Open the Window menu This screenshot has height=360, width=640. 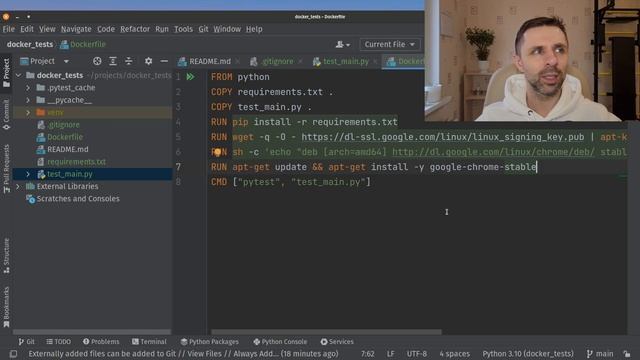[x=227, y=29]
